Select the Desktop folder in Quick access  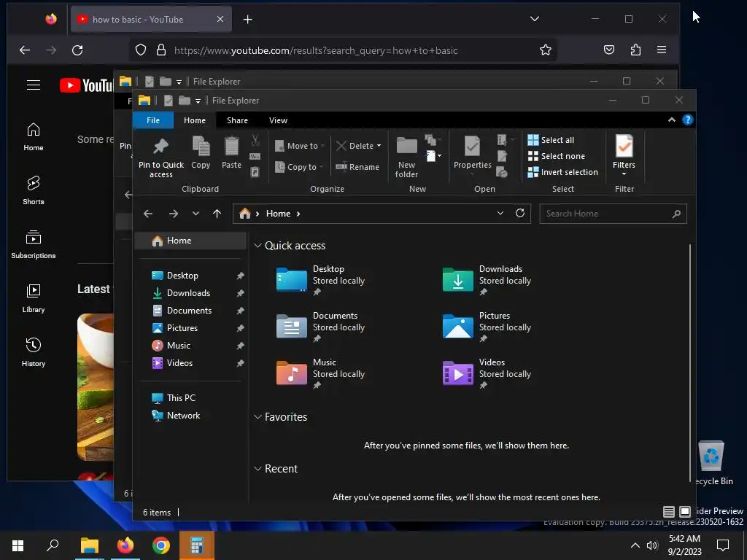coord(322,280)
